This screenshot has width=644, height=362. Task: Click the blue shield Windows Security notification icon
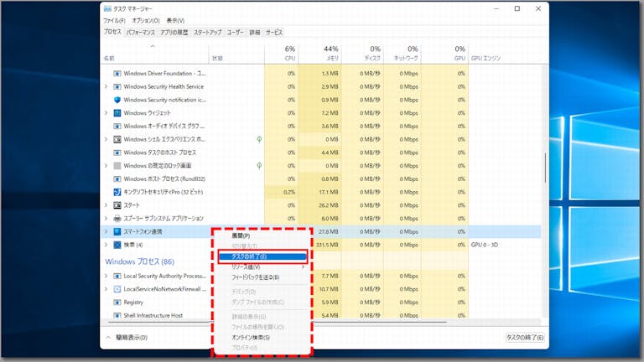(117, 100)
